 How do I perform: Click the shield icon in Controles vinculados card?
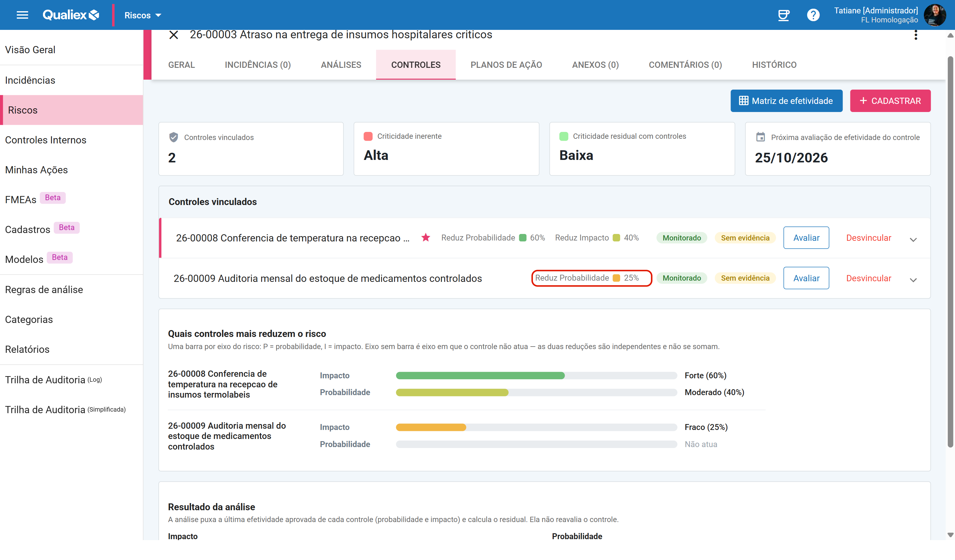click(x=174, y=137)
